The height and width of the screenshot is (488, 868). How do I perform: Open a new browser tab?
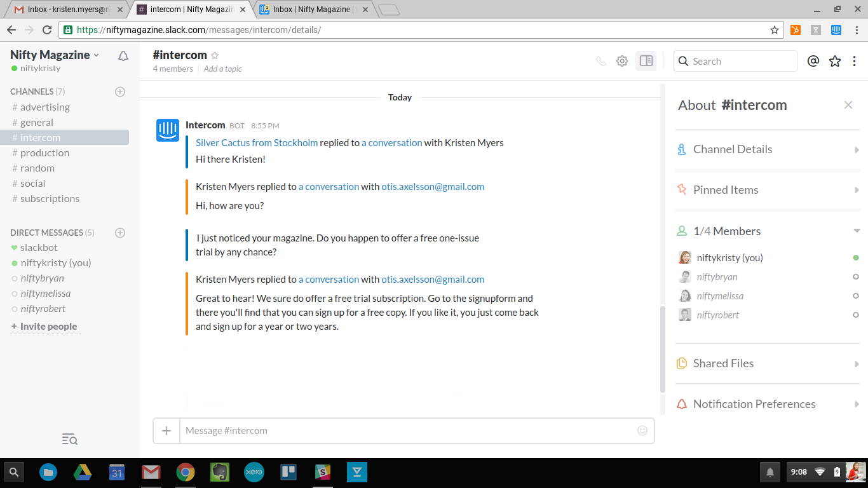(x=388, y=10)
